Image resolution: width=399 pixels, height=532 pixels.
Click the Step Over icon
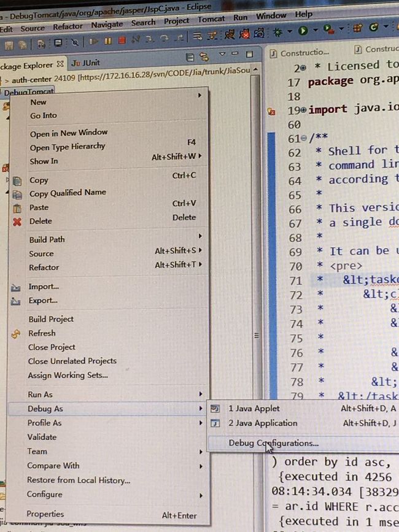click(165, 38)
